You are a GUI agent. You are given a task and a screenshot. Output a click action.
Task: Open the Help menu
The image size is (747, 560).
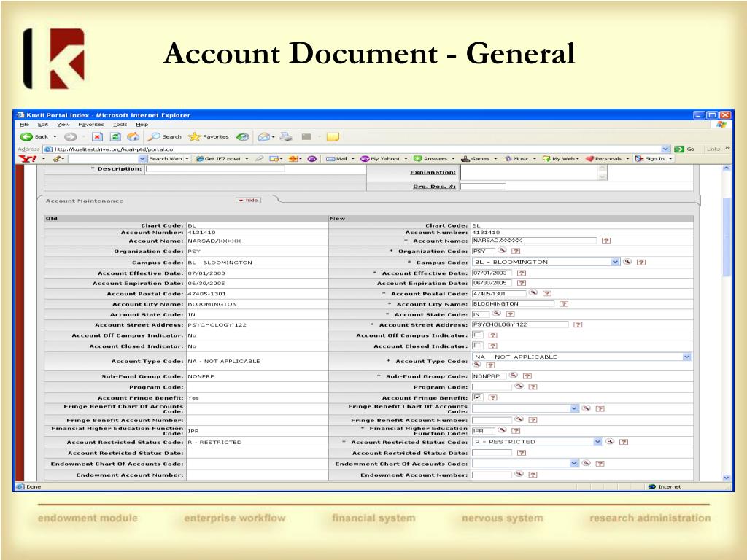click(142, 124)
